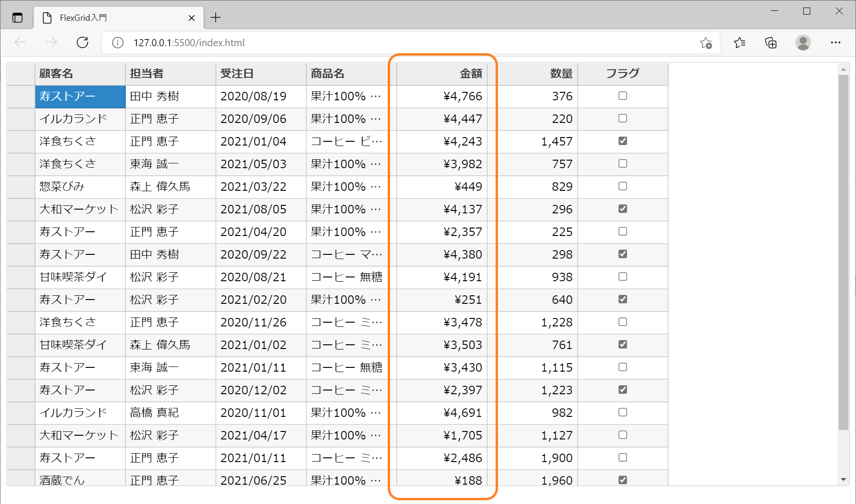Select the quantity cell 938
856x504 pixels.
(x=532, y=277)
